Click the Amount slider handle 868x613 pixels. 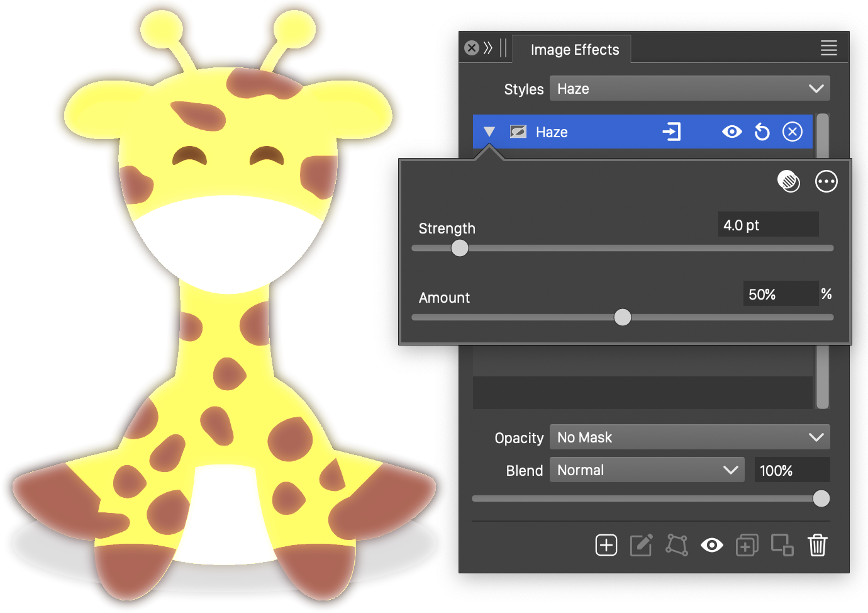622,317
